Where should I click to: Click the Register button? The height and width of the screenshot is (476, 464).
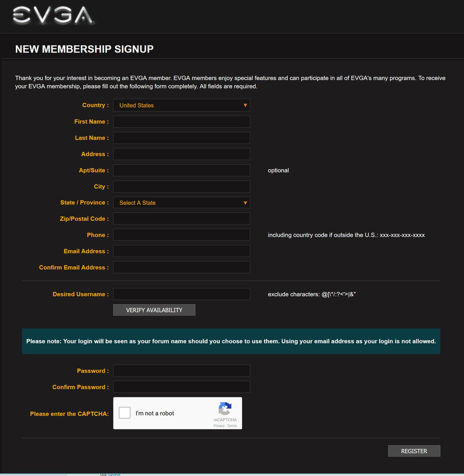click(x=414, y=451)
